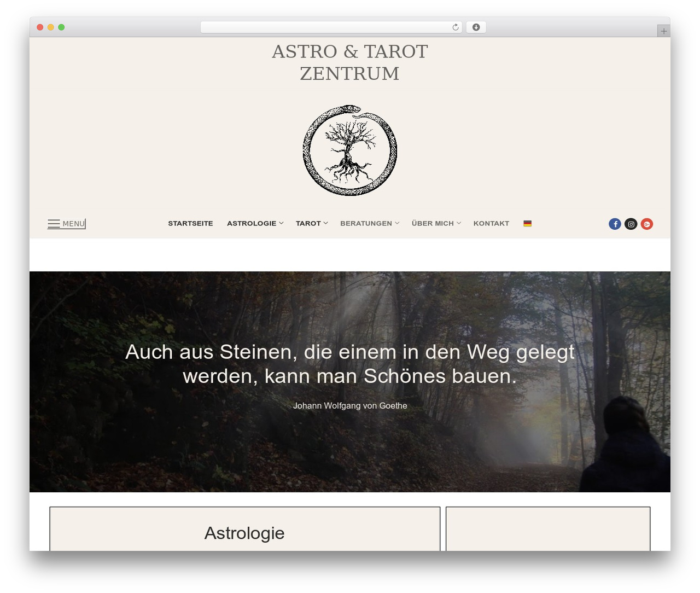
Task: Close the browser window with red button
Action: tap(40, 27)
